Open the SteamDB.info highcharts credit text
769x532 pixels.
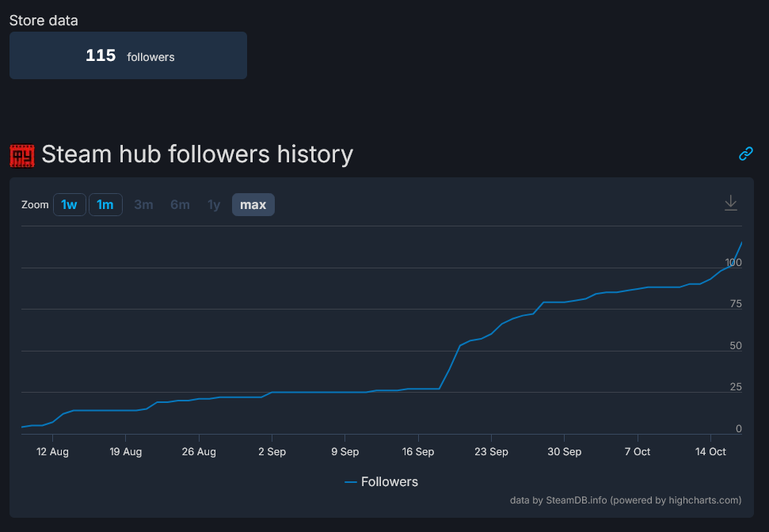(x=626, y=500)
